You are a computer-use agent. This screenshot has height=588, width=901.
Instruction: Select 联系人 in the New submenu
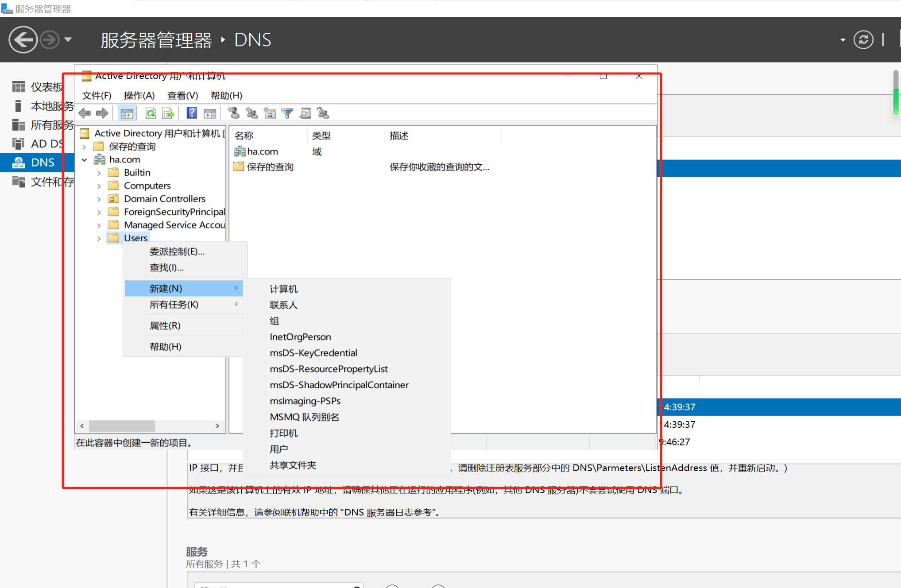coord(347,305)
